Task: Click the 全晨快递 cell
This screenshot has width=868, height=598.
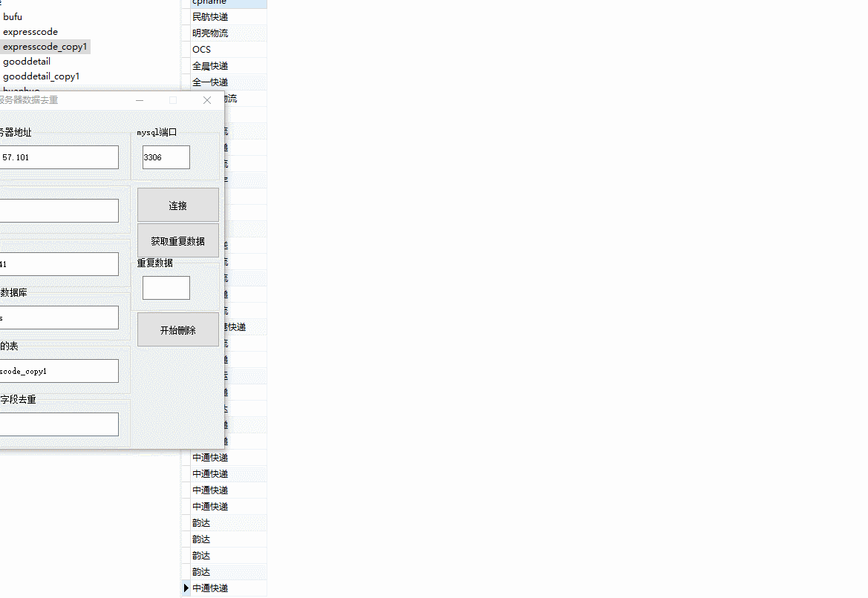Action: pos(229,66)
